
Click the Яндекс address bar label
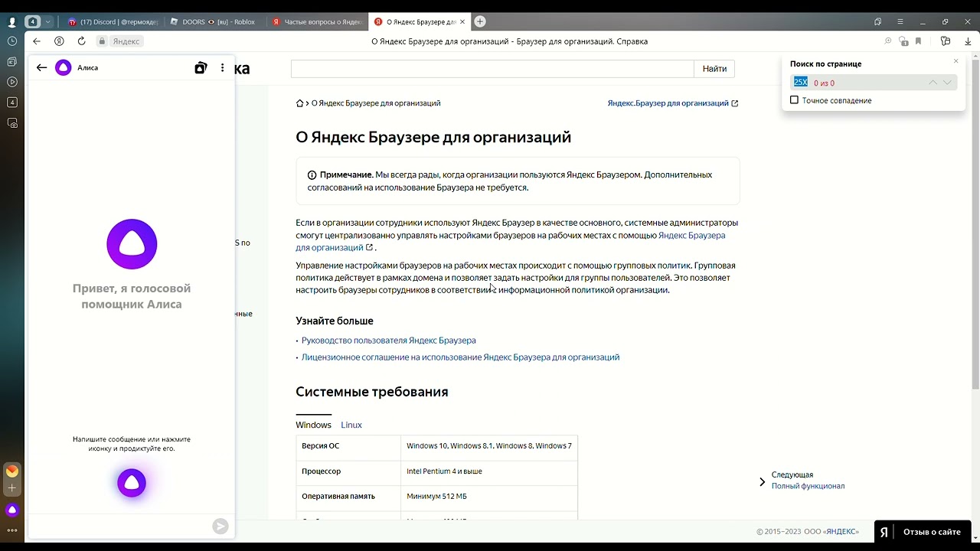(x=127, y=41)
